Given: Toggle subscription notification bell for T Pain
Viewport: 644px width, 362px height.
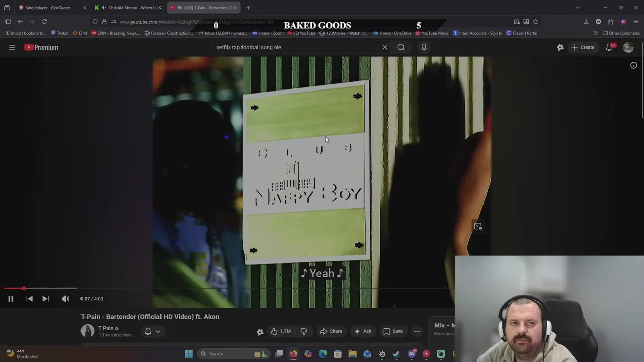Looking at the screenshot, I should click(148, 331).
